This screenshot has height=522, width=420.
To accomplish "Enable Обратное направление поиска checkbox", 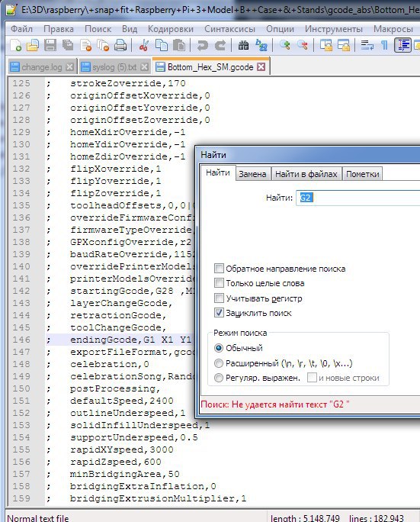I will (x=219, y=269).
